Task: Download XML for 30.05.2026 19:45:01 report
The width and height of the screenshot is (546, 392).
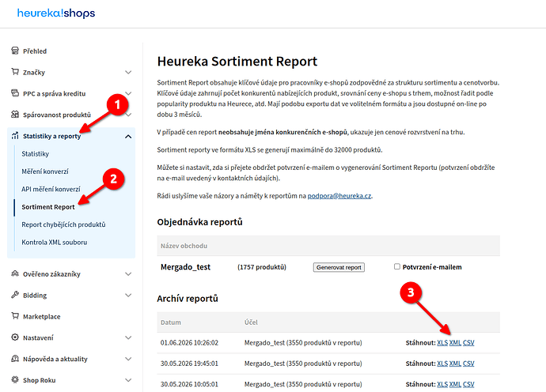Action: [x=455, y=364]
